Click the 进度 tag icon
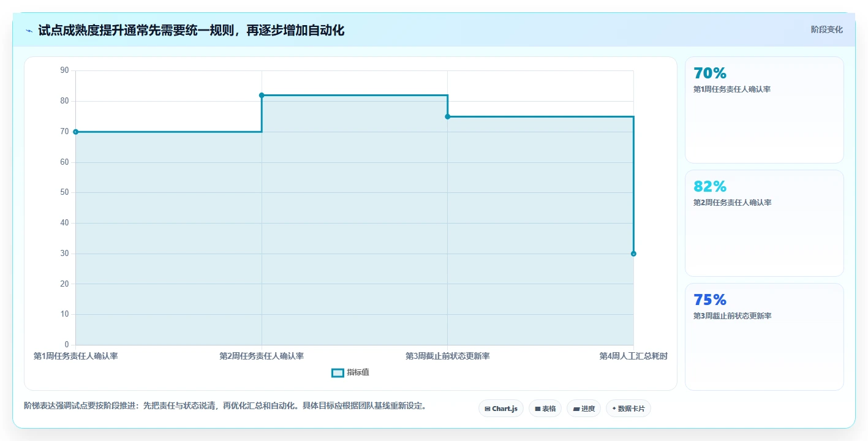Viewport: 868px width, 441px height. click(x=576, y=409)
